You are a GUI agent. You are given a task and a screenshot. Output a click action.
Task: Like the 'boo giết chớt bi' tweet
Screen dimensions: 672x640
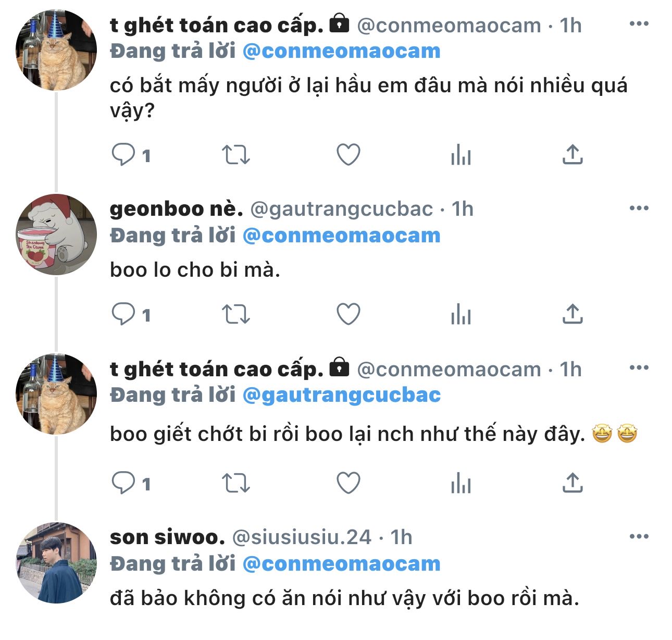tap(349, 483)
